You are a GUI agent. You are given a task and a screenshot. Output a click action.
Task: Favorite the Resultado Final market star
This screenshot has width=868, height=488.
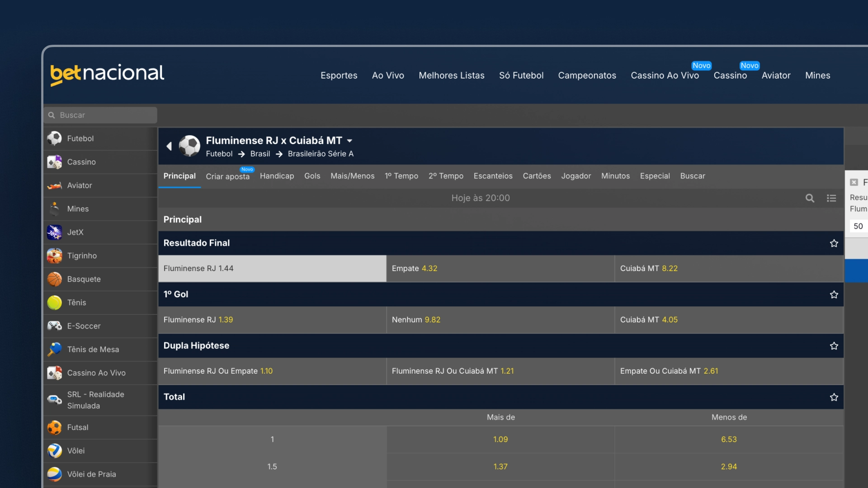click(834, 244)
